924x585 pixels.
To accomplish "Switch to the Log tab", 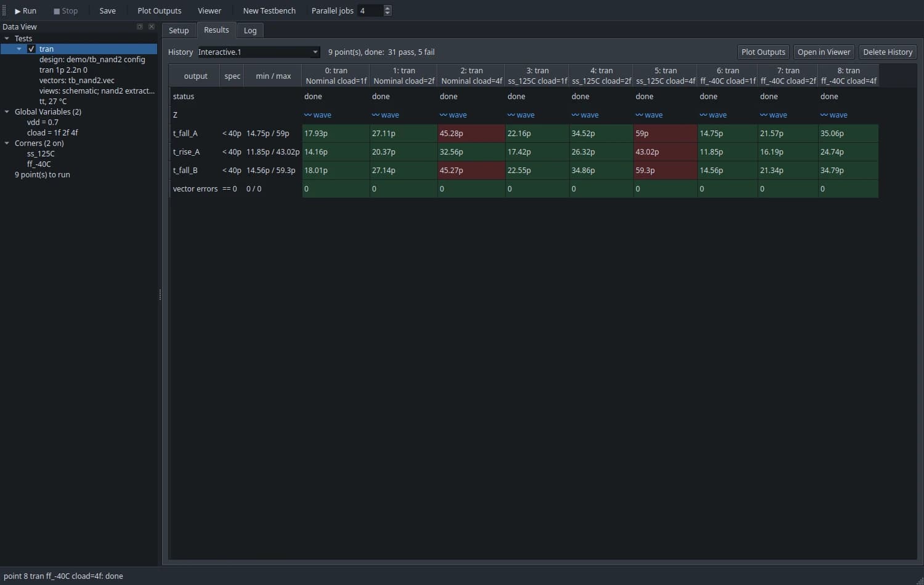I will click(250, 31).
